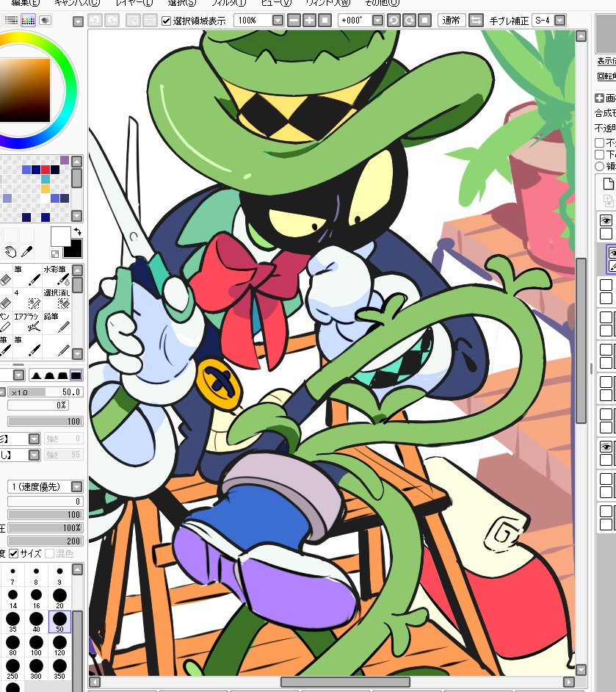Show the color slider list icon
Screen dimensions: 616x692
click(11, 21)
